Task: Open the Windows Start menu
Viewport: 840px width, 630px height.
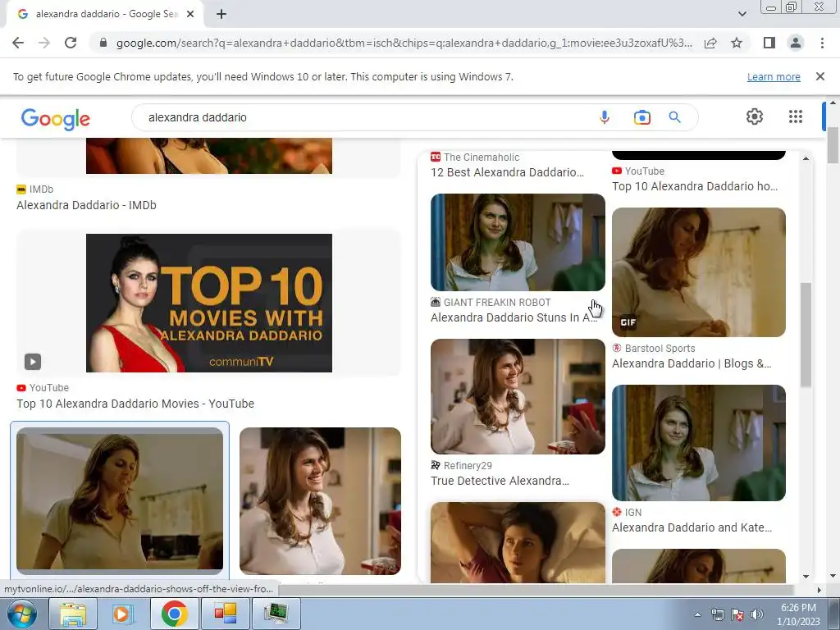Action: point(22,614)
